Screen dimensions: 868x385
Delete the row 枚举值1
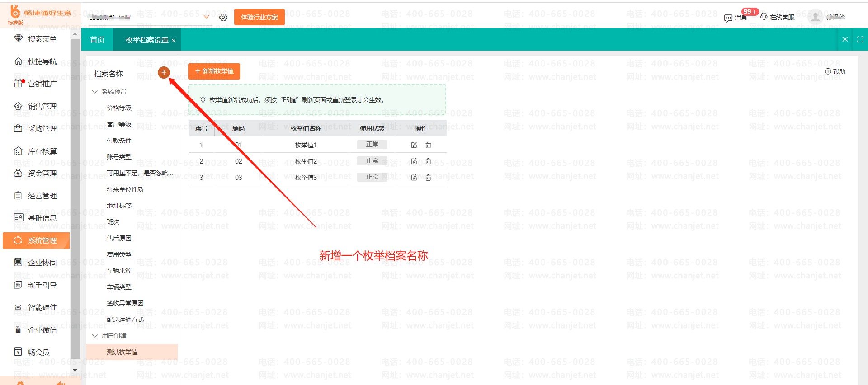(428, 145)
